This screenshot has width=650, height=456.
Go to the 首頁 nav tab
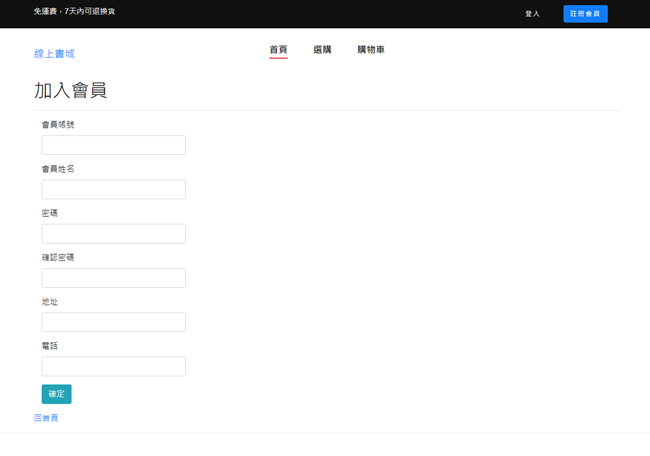278,50
